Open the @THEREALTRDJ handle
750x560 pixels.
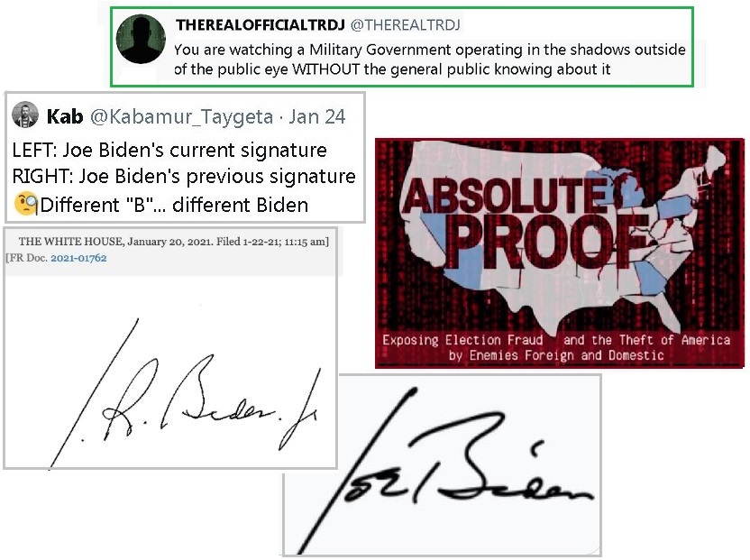[x=405, y=24]
